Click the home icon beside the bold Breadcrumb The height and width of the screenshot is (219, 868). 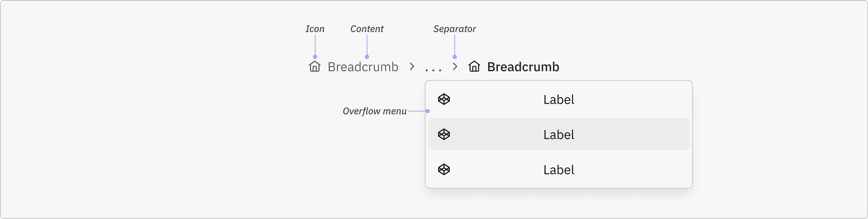click(x=474, y=67)
